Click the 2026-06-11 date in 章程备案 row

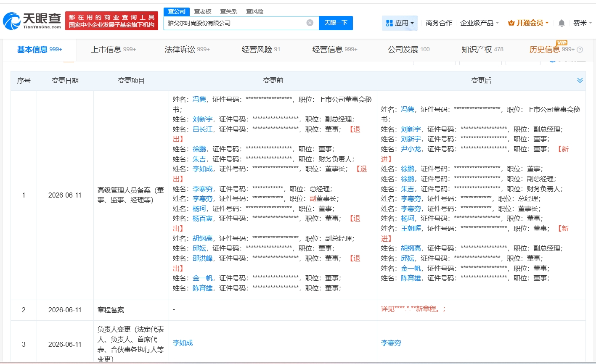[65, 310]
